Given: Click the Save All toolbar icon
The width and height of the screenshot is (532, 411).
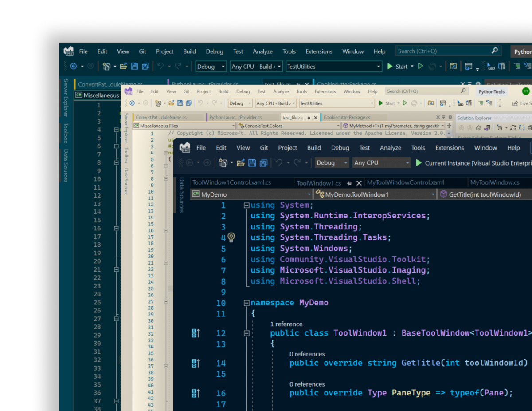Looking at the screenshot, I should coord(263,162).
